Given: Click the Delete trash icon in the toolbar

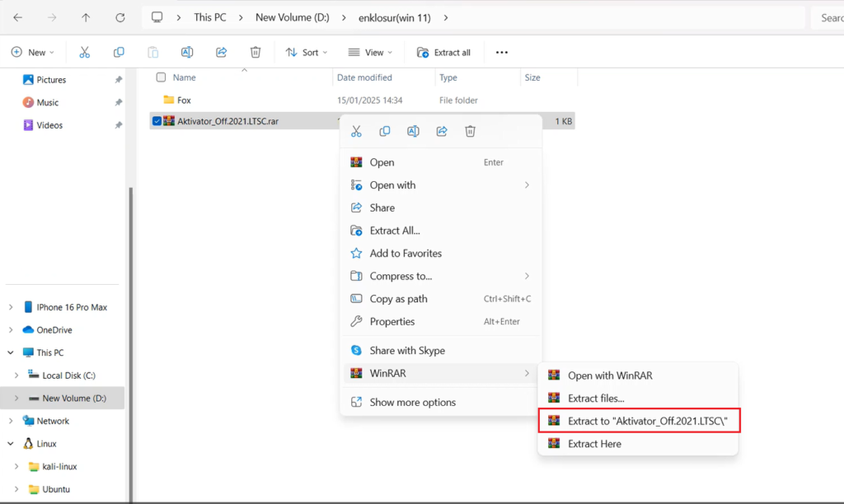Looking at the screenshot, I should pos(256,52).
